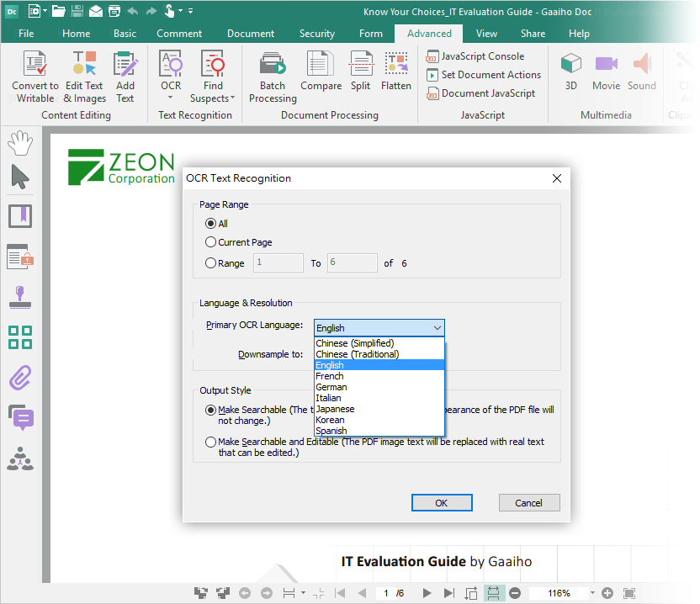
Task: Choose Make Searchable output style
Action: click(210, 410)
